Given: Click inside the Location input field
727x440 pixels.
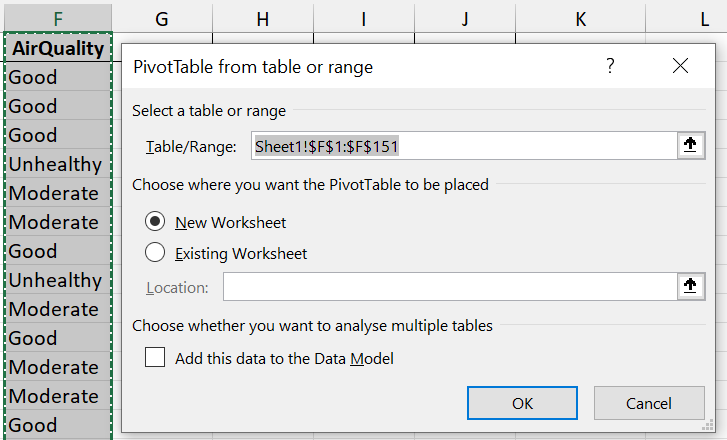Looking at the screenshot, I should click(x=450, y=287).
